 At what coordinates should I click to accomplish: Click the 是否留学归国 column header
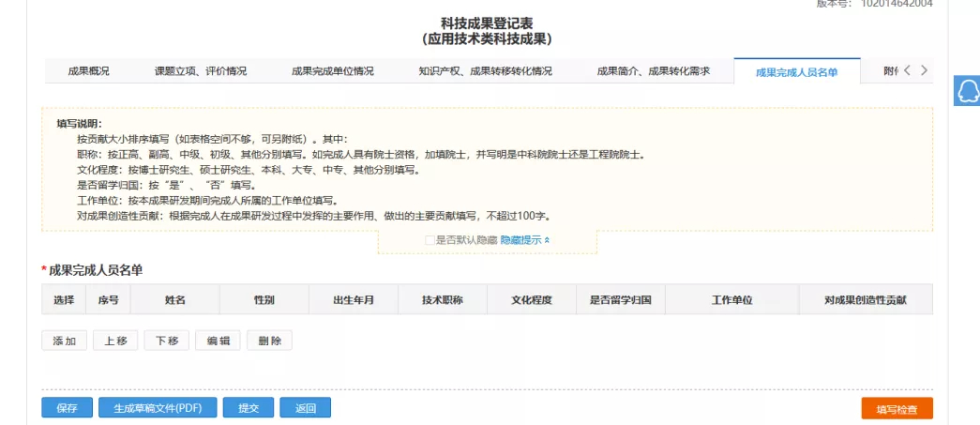(621, 299)
